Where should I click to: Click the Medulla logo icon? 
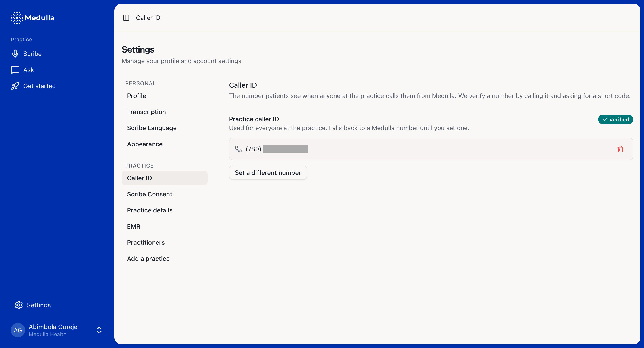tap(17, 18)
